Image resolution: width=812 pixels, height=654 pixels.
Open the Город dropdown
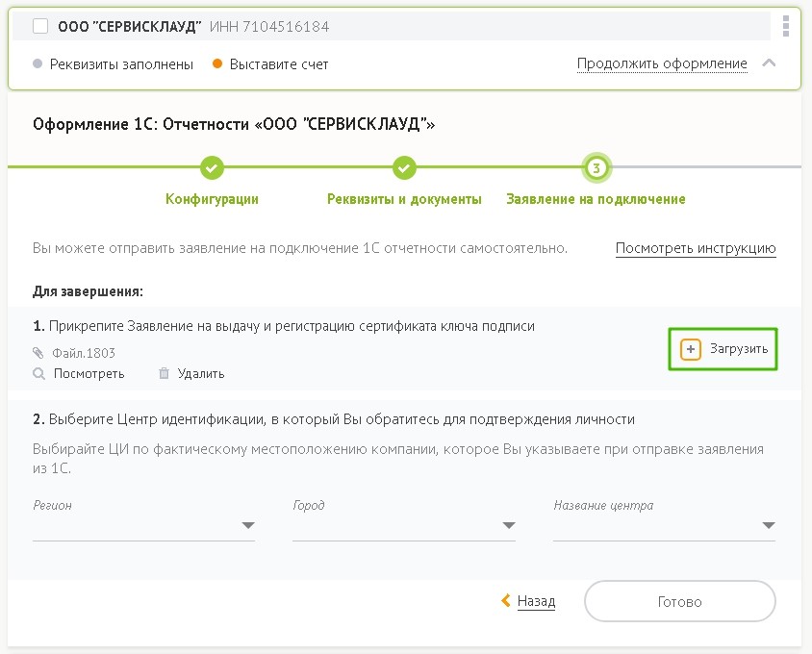coord(404,524)
